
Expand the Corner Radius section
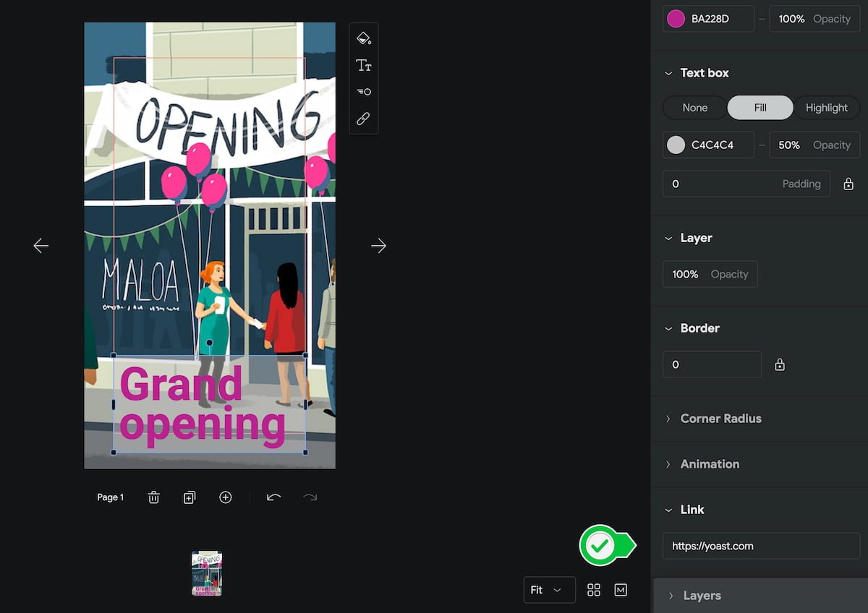coord(720,419)
